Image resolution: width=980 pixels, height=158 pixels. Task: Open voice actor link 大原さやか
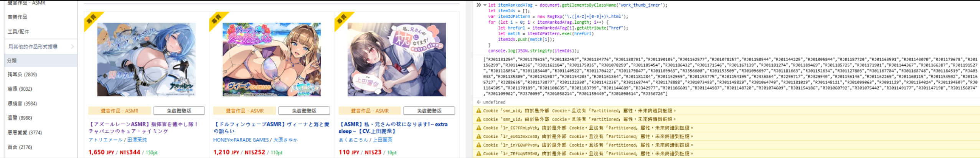[x=285, y=140]
